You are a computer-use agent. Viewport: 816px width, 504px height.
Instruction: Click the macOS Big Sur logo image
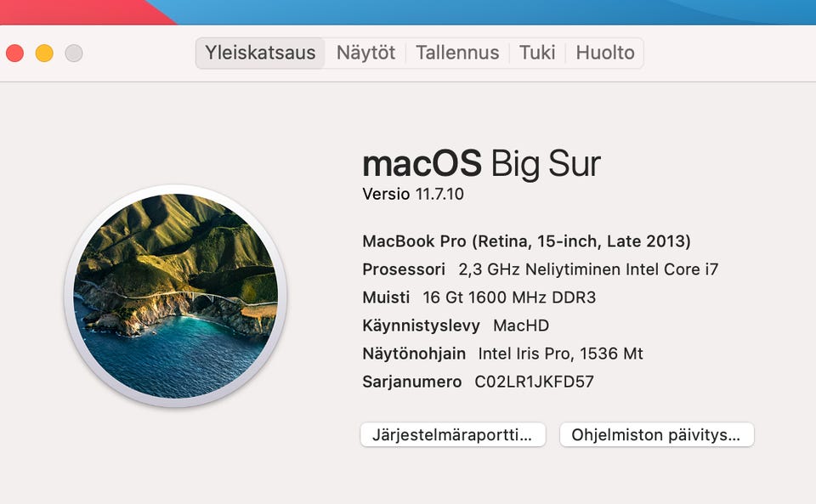click(176, 296)
